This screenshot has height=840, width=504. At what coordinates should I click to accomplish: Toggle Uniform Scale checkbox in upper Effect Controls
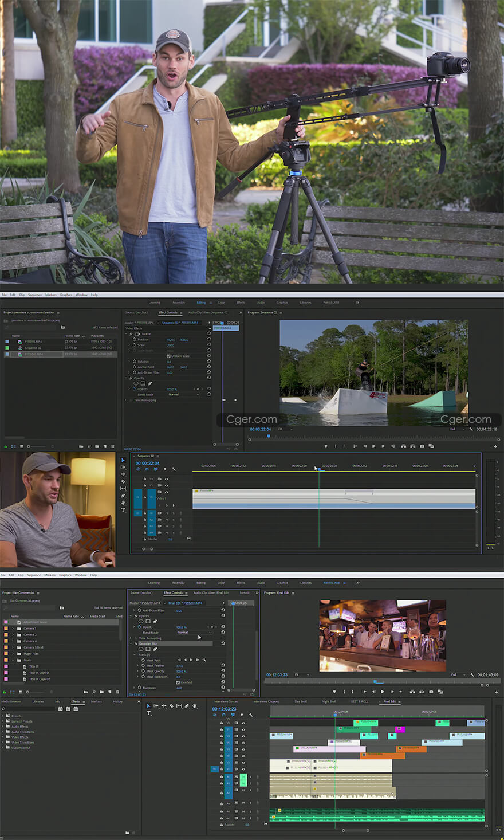[169, 356]
